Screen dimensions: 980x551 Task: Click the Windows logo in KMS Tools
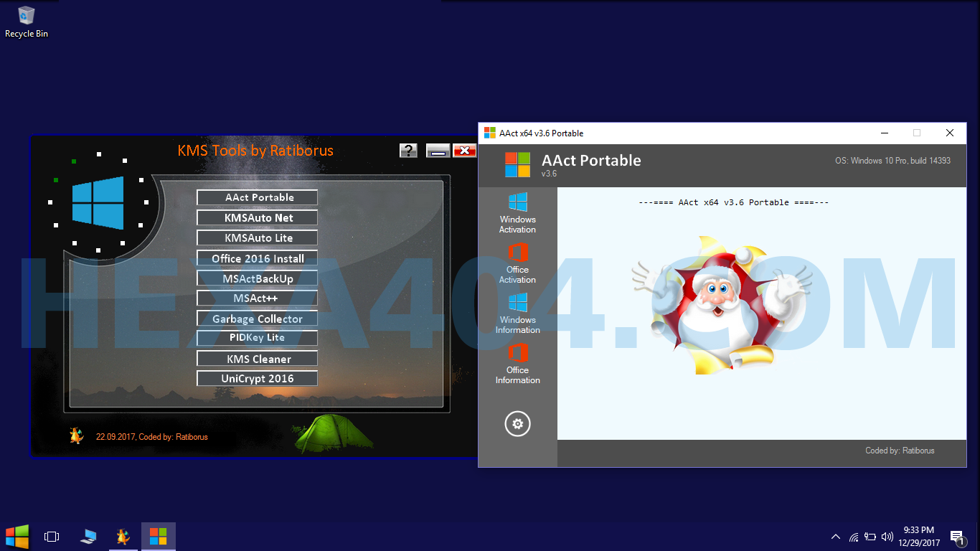pyautogui.click(x=98, y=203)
